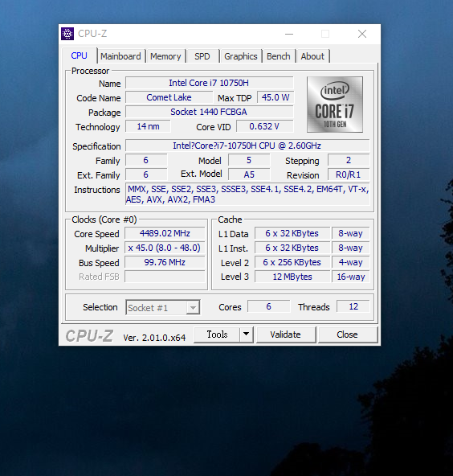453x476 pixels.
Task: Open the Socket #1 selection dropdown
Action: coord(163,308)
